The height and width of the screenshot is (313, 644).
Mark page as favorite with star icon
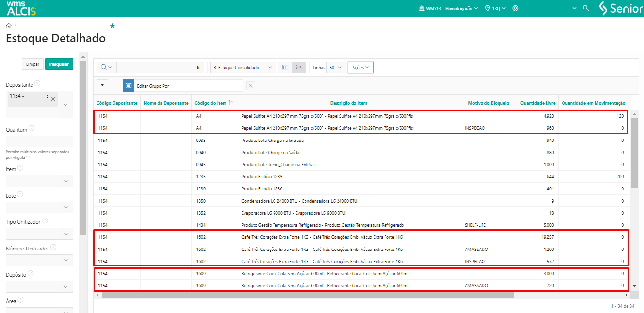113,26
